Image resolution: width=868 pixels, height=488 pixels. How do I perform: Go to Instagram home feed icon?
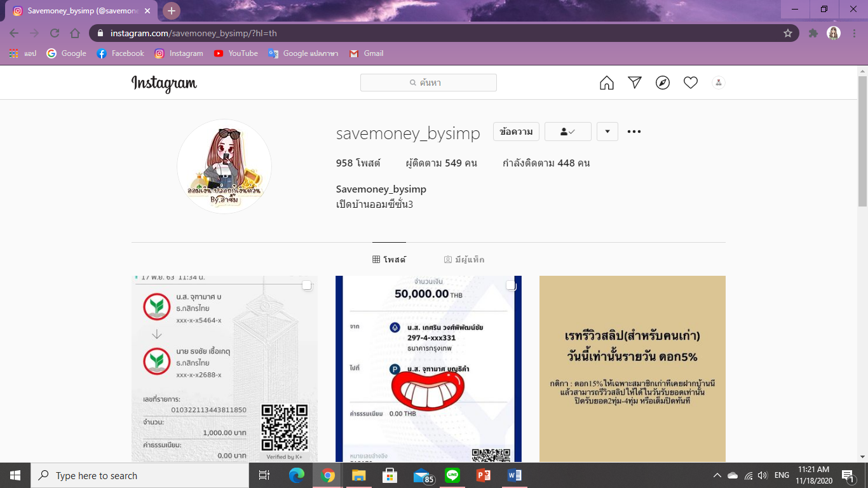(x=607, y=83)
